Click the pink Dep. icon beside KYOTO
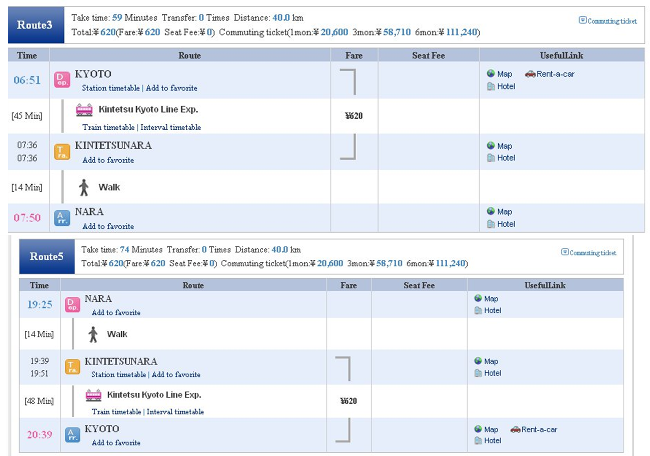This screenshot has height=456, width=650. click(x=62, y=80)
